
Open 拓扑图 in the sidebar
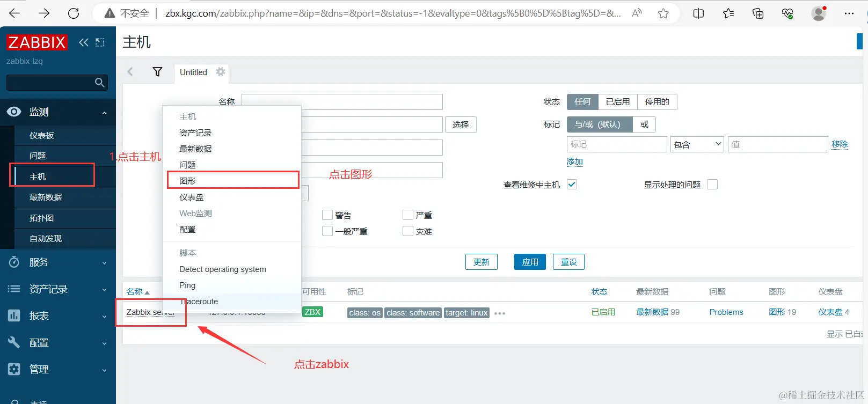[x=65, y=218]
